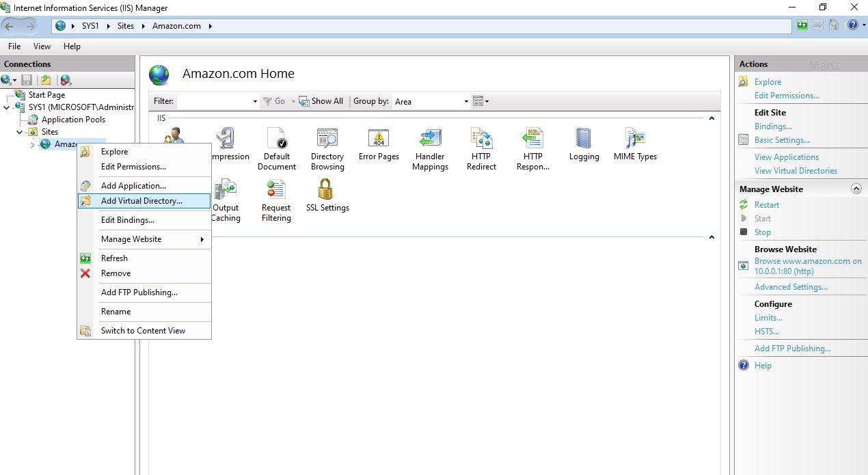868x475 pixels.
Task: Click the Back navigation arrow
Action: click(x=10, y=26)
